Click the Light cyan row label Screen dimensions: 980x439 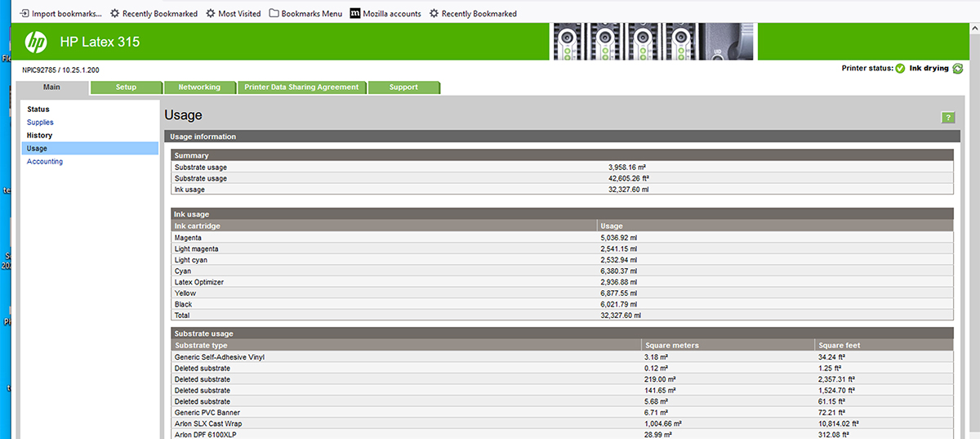(x=191, y=260)
